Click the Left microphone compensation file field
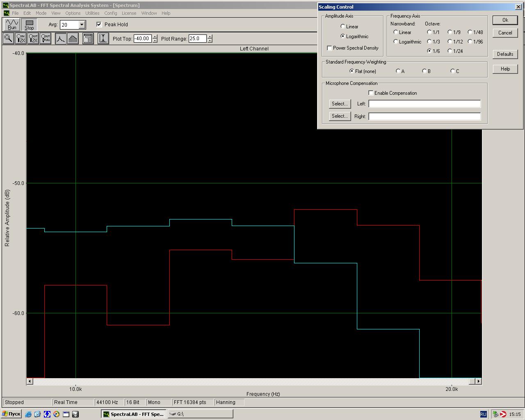This screenshot has height=420, width=525. [424, 104]
